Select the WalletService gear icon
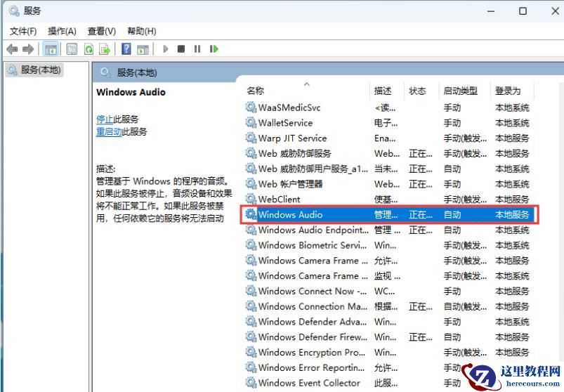 (251, 123)
